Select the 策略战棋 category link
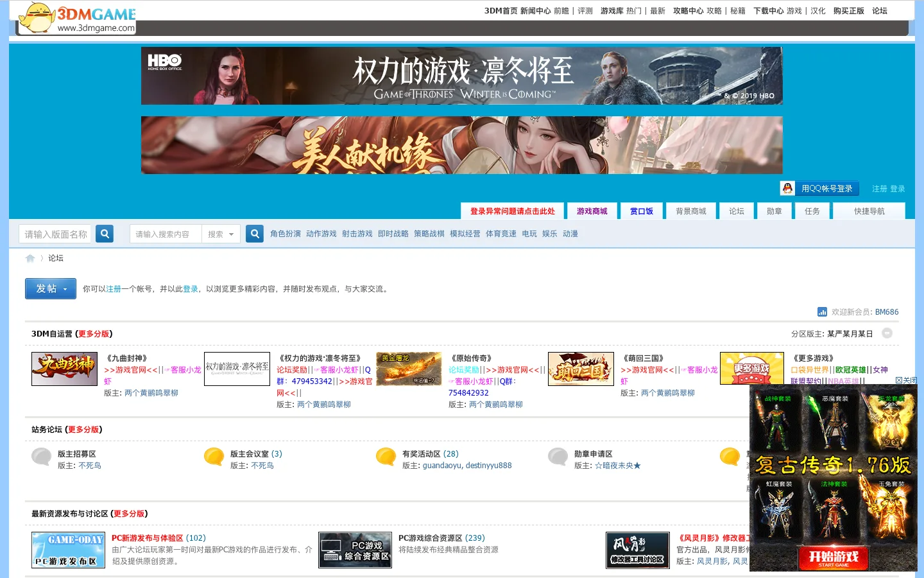The width and height of the screenshot is (924, 578). (x=429, y=234)
